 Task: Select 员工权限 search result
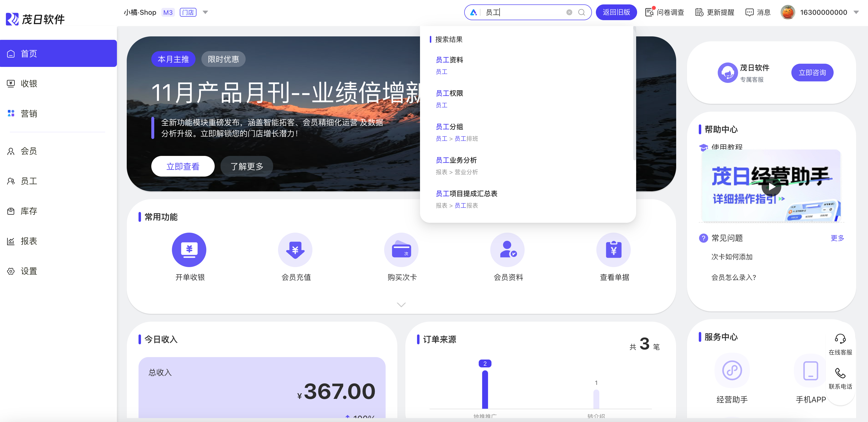[449, 93]
